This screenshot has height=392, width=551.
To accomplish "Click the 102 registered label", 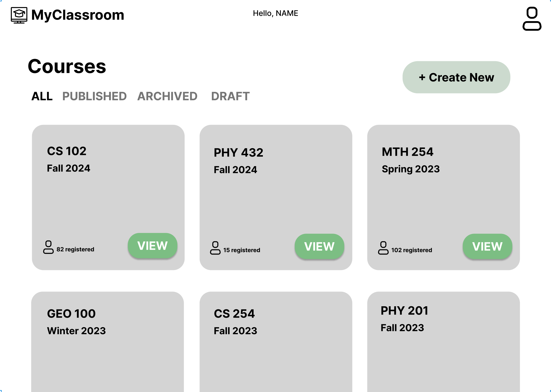I will [x=412, y=250].
